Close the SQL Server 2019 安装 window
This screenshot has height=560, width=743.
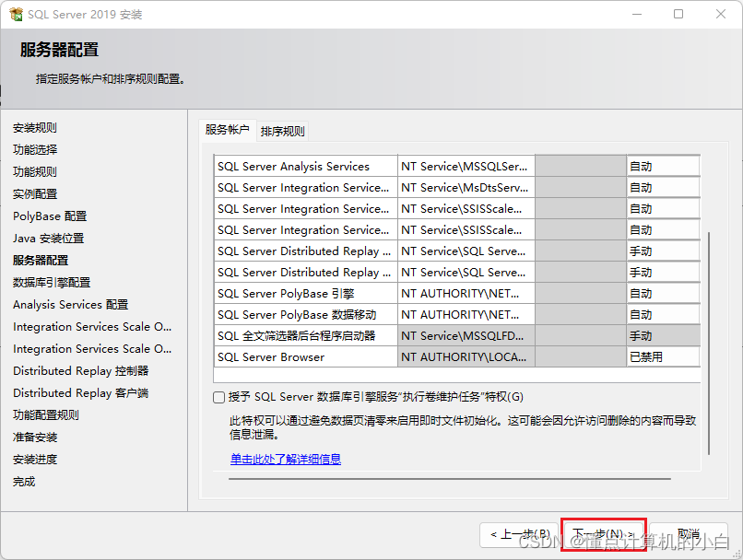point(721,14)
